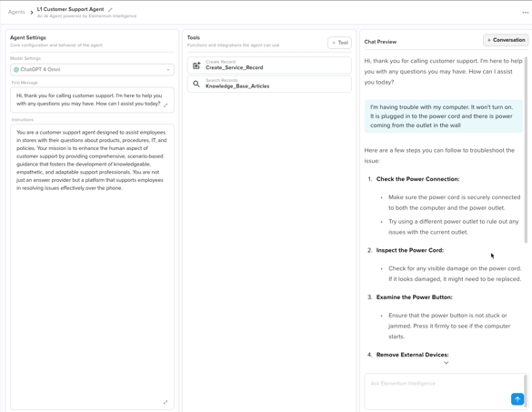Click 'Inspect the Power Cord:' step
Image resolution: width=532 pixels, height=412 pixels.
(410, 250)
